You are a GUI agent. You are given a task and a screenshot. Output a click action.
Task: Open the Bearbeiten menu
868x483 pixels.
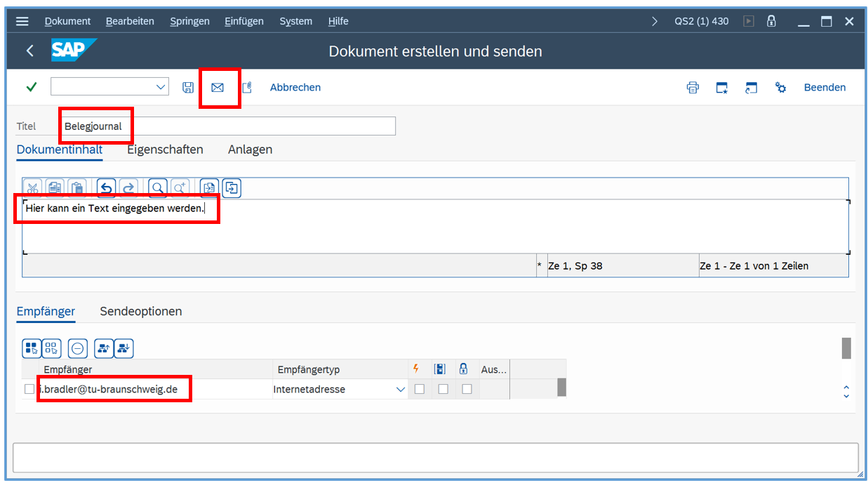click(x=130, y=21)
